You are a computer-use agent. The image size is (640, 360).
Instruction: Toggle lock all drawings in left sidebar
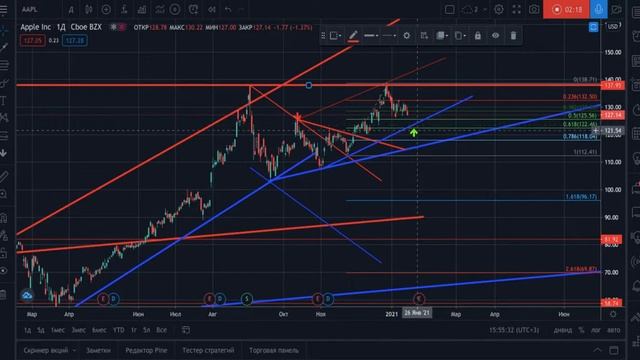(4, 253)
